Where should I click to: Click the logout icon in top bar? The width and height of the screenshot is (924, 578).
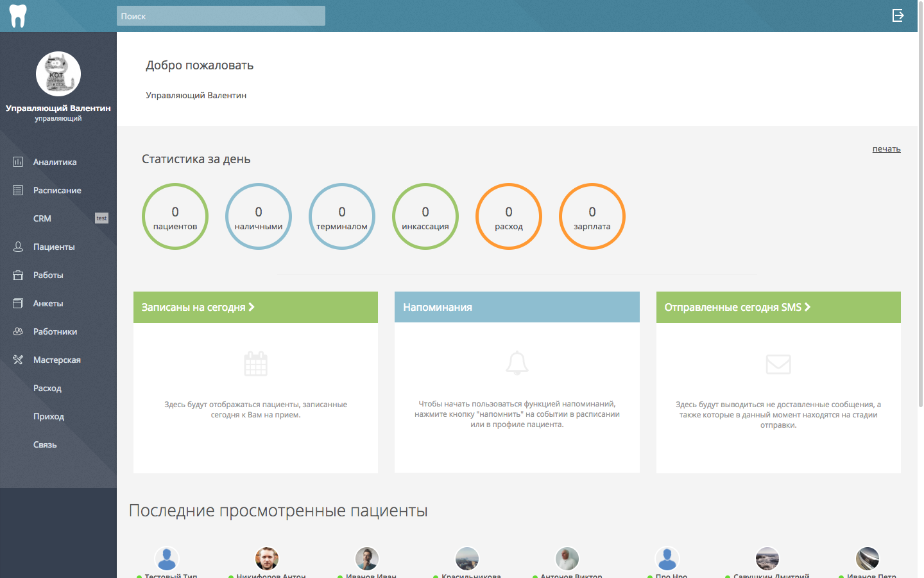click(x=898, y=15)
